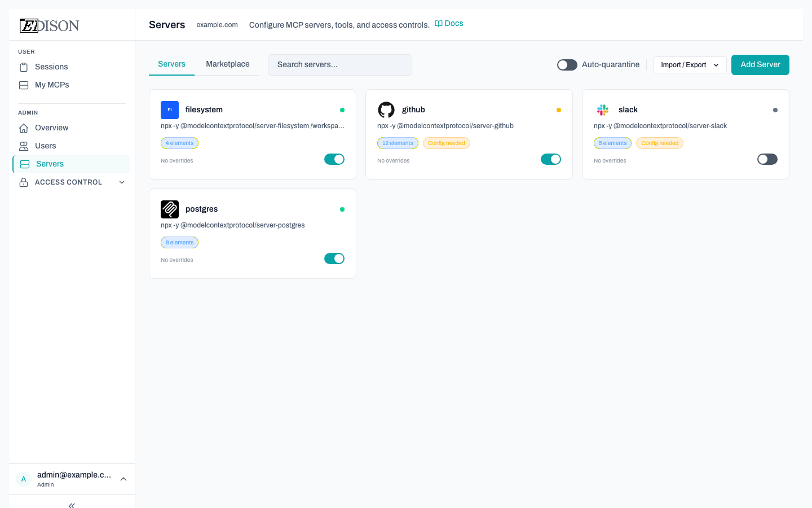Focus the Search servers input field

(339, 65)
